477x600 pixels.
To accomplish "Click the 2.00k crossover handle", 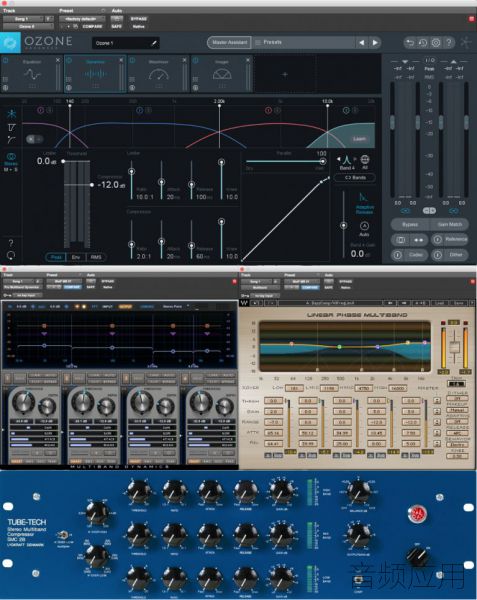I will pyautogui.click(x=219, y=105).
